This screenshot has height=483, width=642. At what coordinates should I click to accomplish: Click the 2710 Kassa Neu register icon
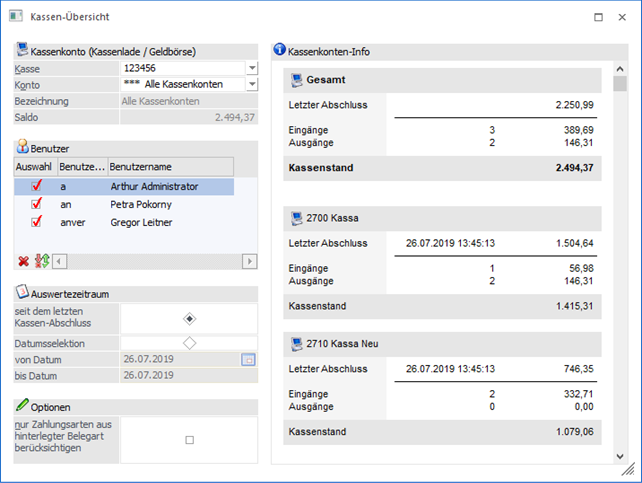(296, 343)
